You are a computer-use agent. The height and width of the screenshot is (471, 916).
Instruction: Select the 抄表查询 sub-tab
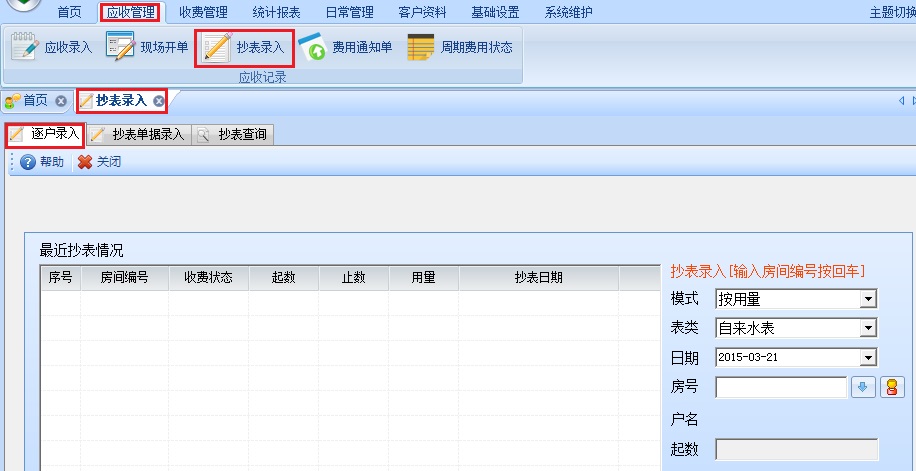click(233, 135)
